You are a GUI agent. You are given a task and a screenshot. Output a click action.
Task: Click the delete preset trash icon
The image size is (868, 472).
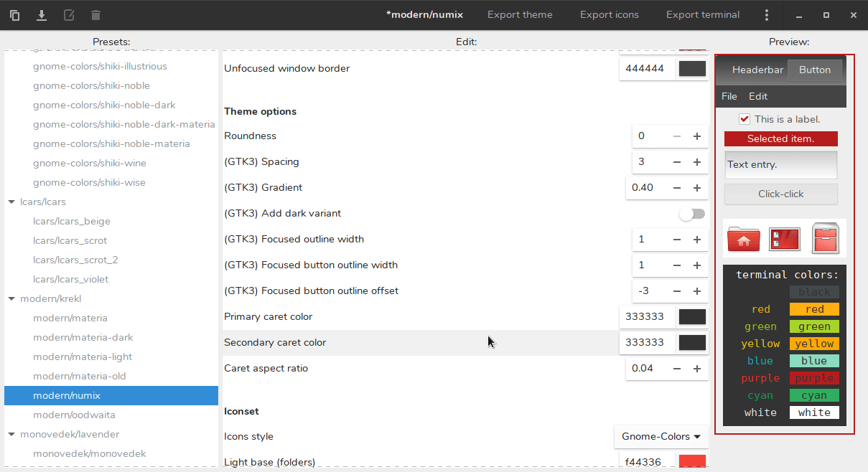(96, 15)
